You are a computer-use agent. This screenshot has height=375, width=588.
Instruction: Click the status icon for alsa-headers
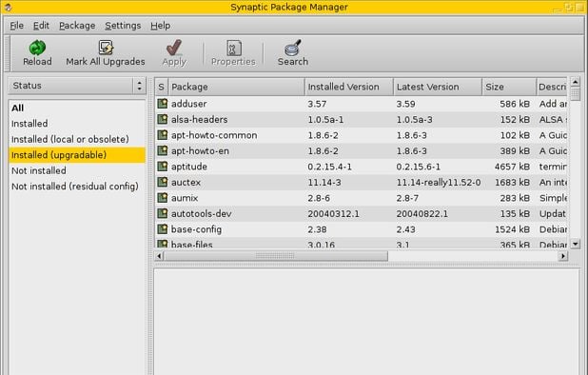(162, 119)
